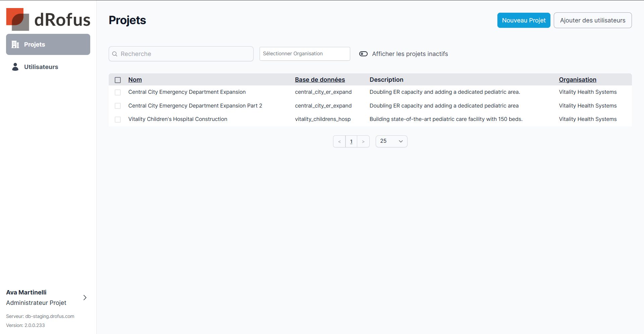Select Vitality Children's Hospital Construction checkbox
The width and height of the screenshot is (644, 334).
pyautogui.click(x=118, y=120)
